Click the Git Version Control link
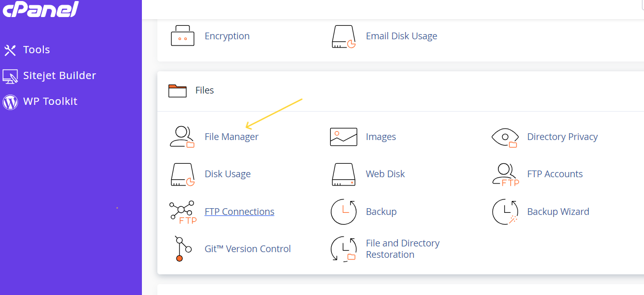Viewport: 644px width, 295px height. tap(248, 249)
